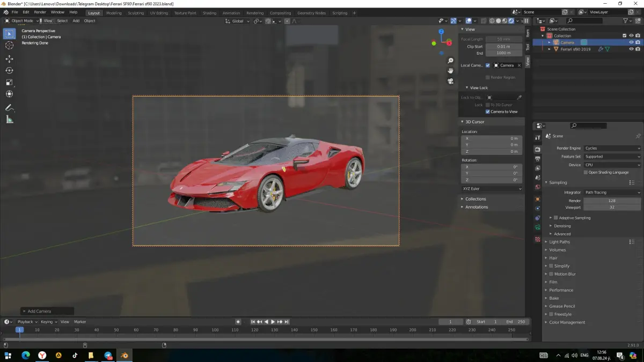
Task: Click the camera view toggle icon
Action: [x=451, y=81]
